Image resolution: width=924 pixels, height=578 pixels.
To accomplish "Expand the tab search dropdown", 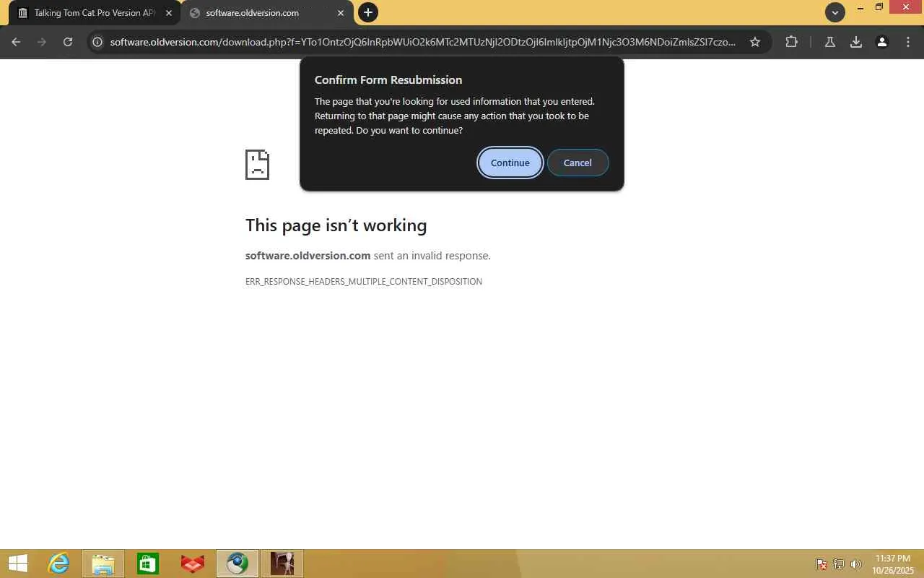I will point(835,12).
